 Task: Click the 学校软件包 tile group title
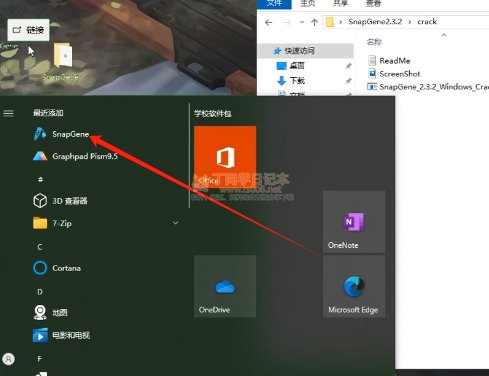(x=213, y=114)
